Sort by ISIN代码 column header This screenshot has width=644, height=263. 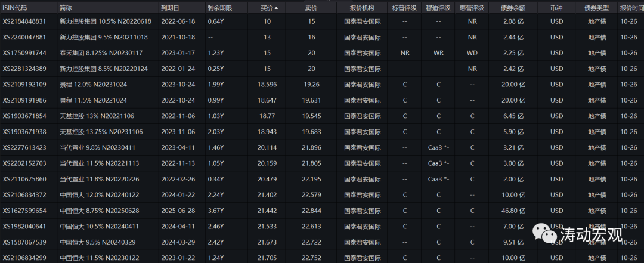17,8
